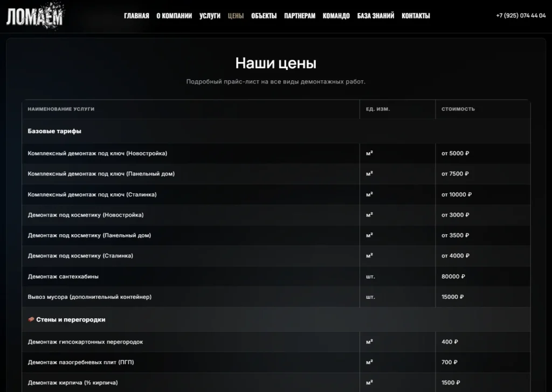
Task: Click the price от 10000 ₽
Action: [457, 194]
